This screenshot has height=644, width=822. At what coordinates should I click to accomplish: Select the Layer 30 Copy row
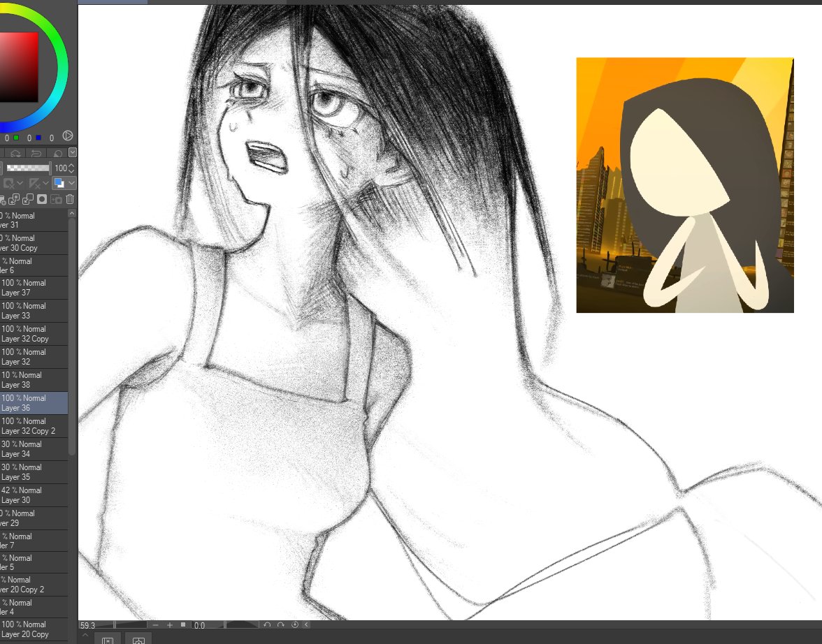click(34, 243)
